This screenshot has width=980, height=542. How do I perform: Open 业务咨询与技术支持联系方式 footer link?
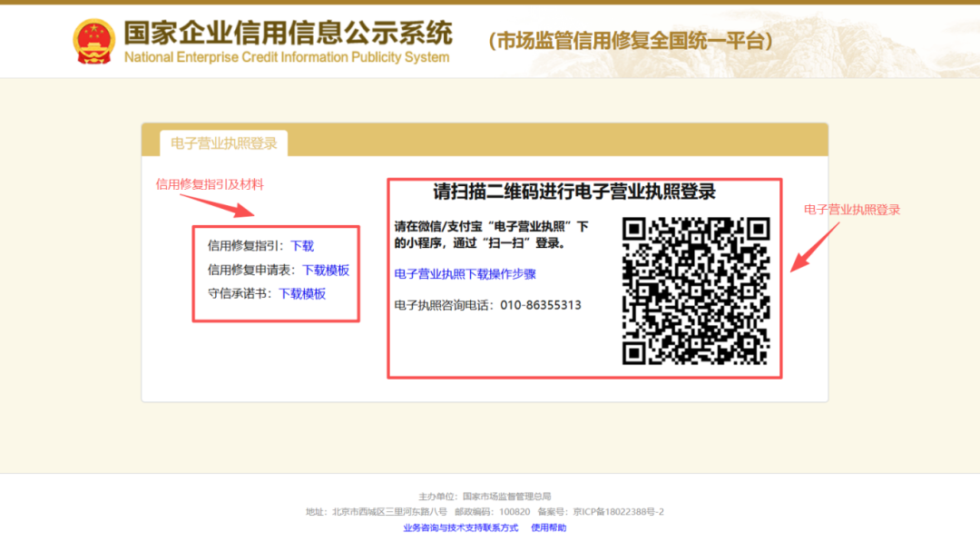(461, 527)
